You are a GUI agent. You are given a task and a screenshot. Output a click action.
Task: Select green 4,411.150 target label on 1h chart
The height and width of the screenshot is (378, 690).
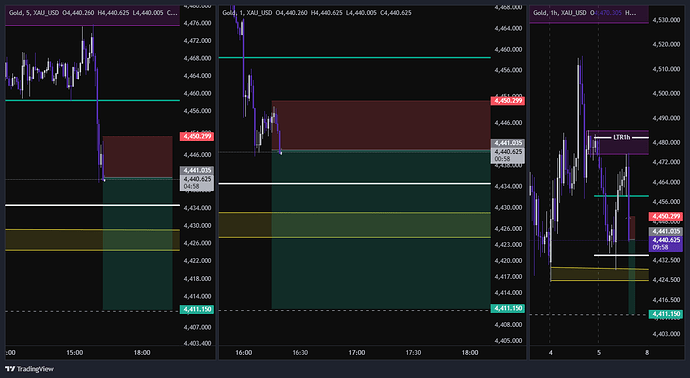(666, 314)
